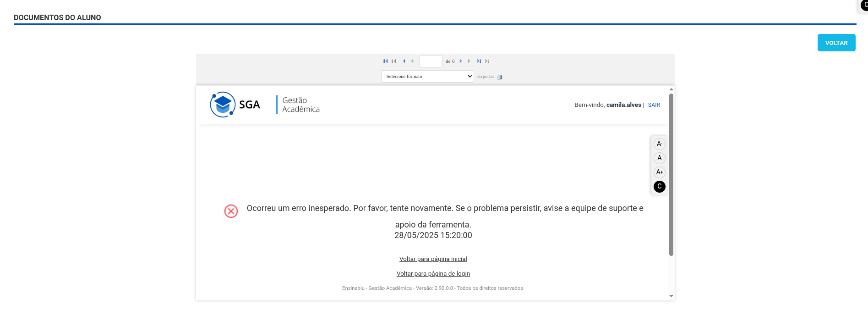Open Voltar para página inicial link
Viewport: 868px width, 316px height.
[433, 259]
